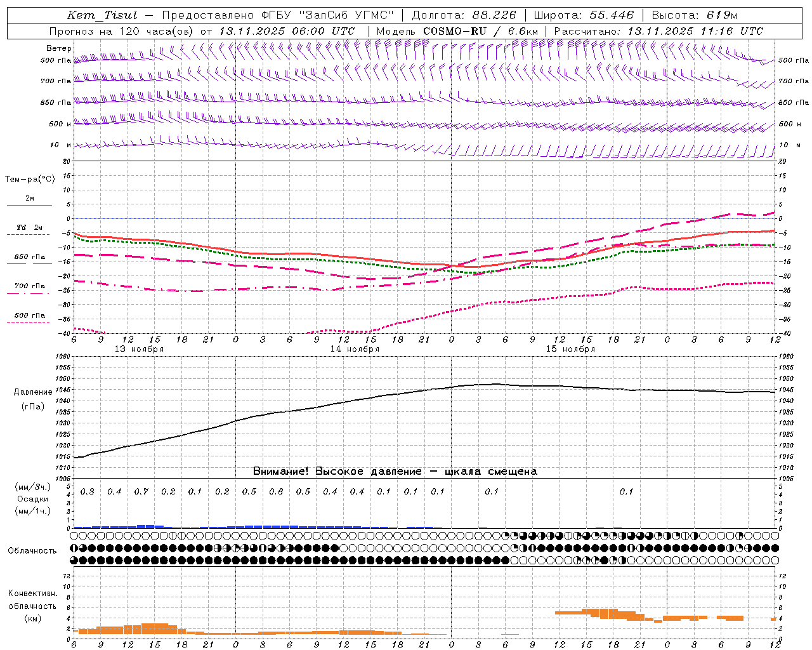Click the 'Ветер' wind panel label
Image resolution: width=812 pixels, height=650 pixels.
[x=58, y=48]
